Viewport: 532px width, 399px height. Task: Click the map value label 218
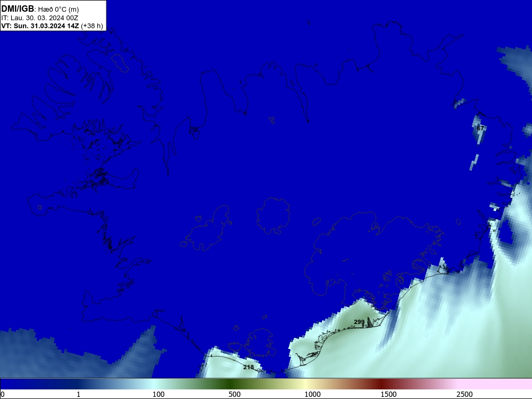tap(248, 367)
